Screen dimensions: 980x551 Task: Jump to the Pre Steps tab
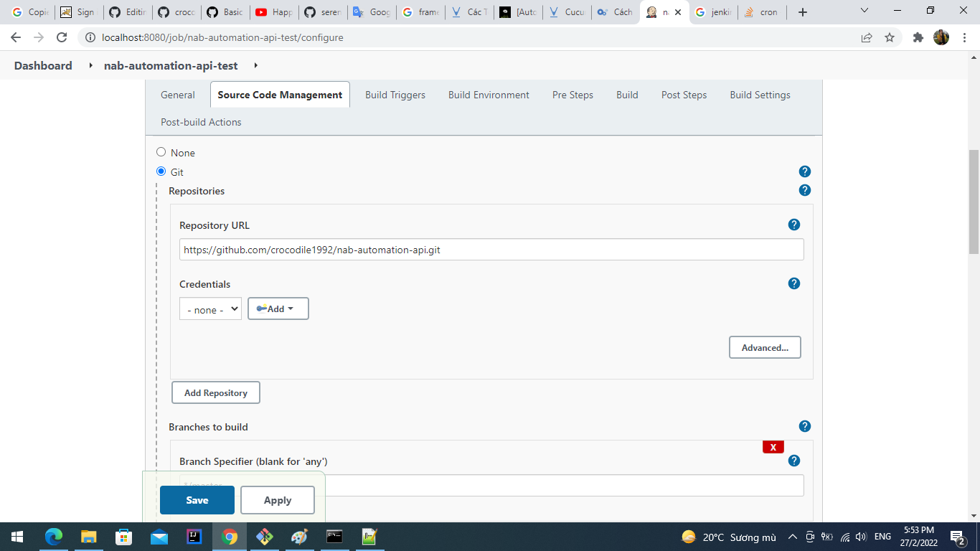[573, 95]
